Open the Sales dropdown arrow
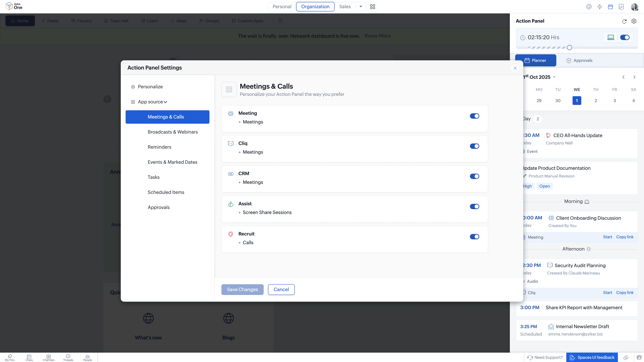Screen dimensions: 644x362 tap(361, 7)
